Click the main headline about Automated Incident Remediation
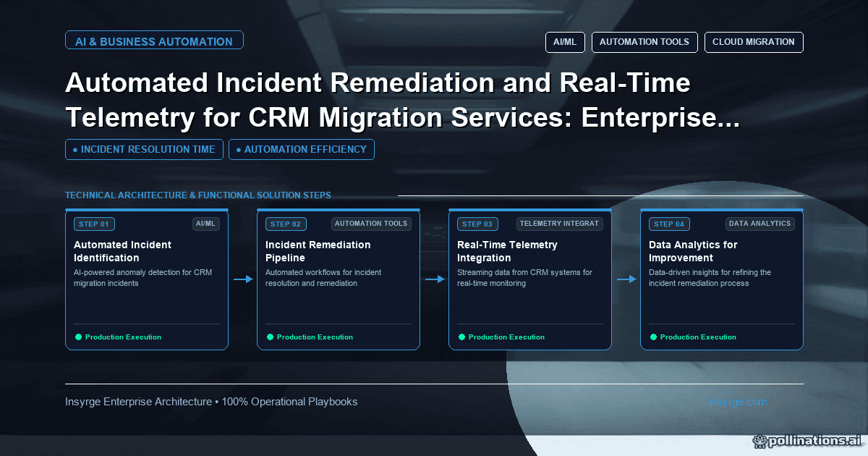The width and height of the screenshot is (868, 456). (402, 101)
